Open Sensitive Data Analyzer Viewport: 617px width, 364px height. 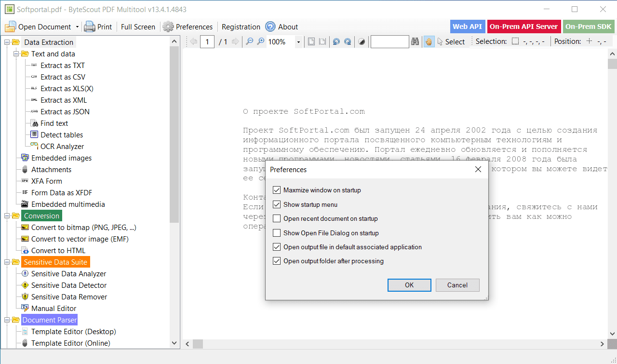point(69,274)
